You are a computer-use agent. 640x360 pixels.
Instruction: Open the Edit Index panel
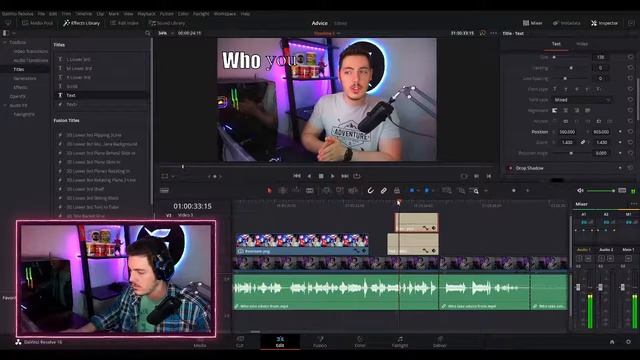(124, 23)
